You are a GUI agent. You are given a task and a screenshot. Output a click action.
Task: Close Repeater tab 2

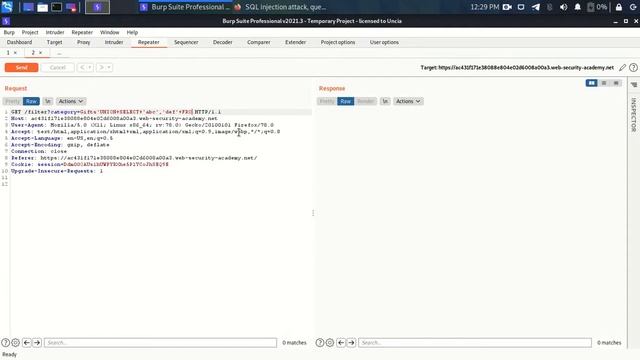40,53
